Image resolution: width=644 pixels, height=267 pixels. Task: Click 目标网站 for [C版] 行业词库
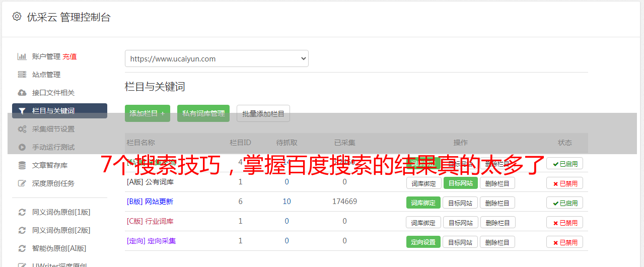(x=460, y=222)
